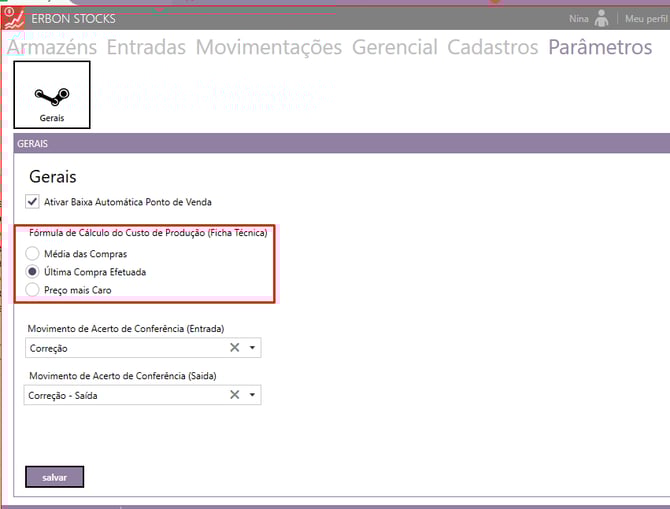Open the Cadastros menu
Screen dimensions: 670x509
(492, 47)
